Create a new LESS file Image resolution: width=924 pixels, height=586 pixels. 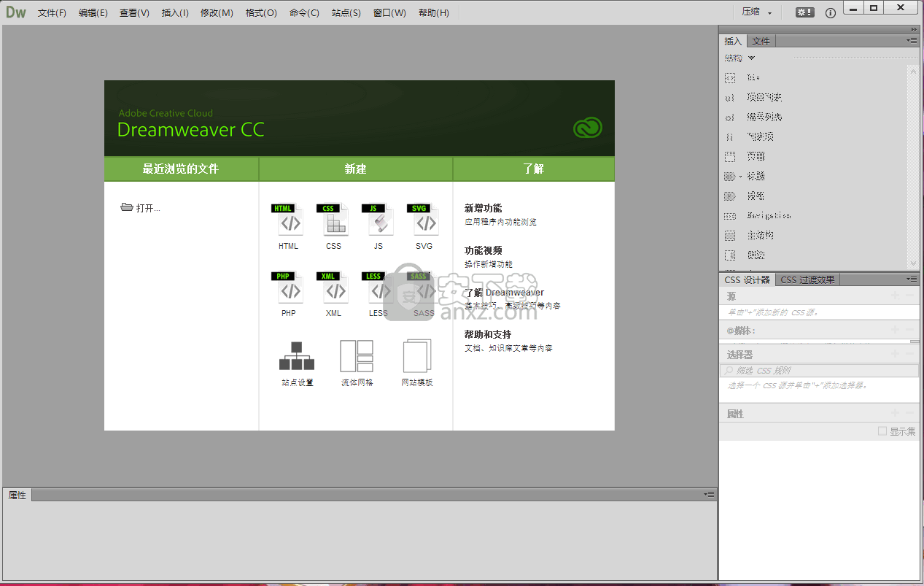pyautogui.click(x=378, y=294)
